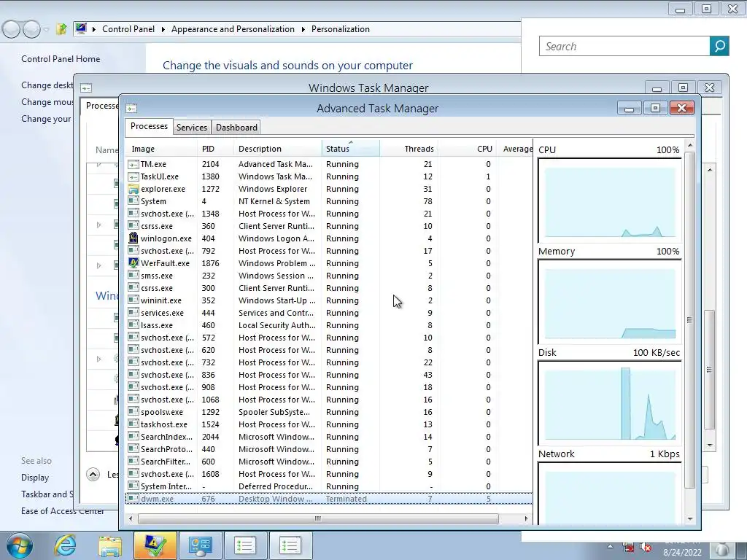
Task: Expand the breadcrumb arrow after Control Panel
Action: [163, 29]
